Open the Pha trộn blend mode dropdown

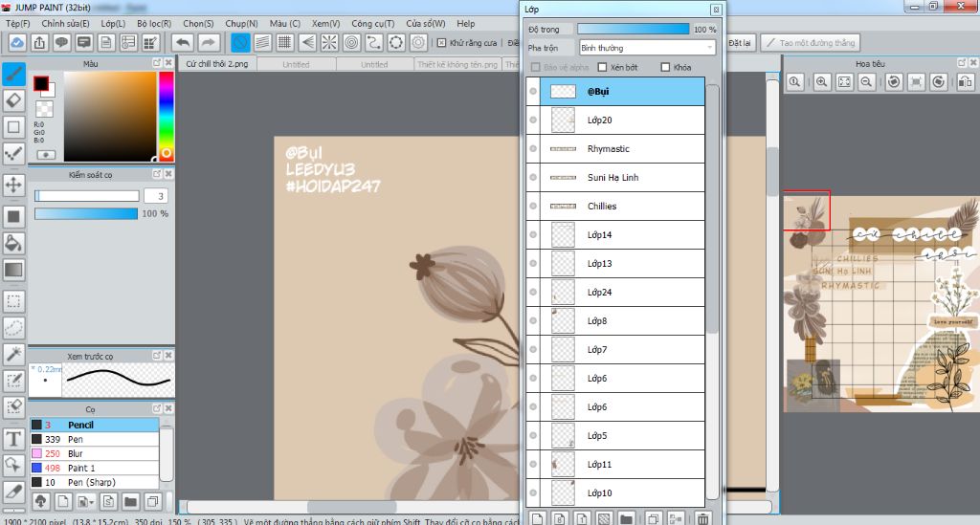647,48
